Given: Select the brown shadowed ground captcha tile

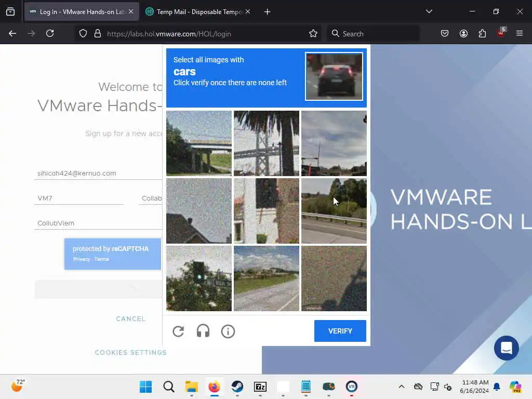Looking at the screenshot, I should click(334, 278).
